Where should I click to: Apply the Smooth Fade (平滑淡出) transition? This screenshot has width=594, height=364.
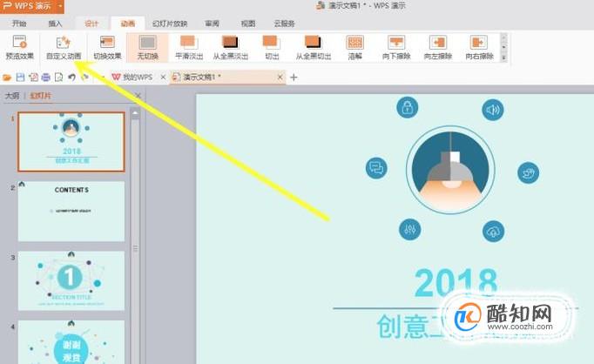click(x=189, y=48)
